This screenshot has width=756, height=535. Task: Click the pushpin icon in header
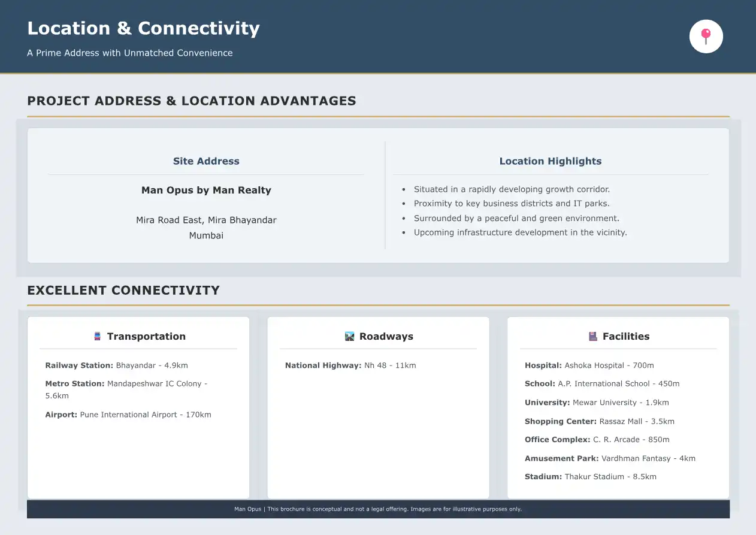(706, 37)
